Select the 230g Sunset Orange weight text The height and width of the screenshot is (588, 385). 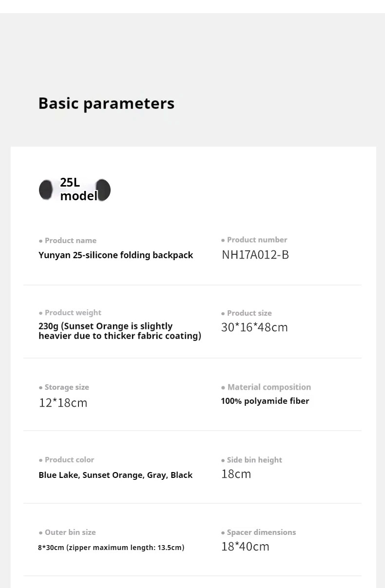coord(120,331)
